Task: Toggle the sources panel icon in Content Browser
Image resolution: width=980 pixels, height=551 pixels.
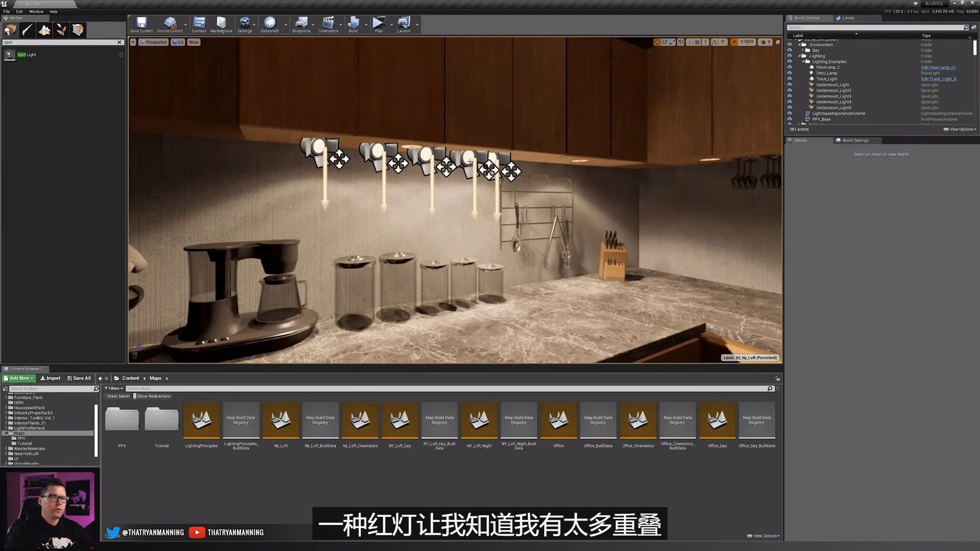Action: point(5,389)
